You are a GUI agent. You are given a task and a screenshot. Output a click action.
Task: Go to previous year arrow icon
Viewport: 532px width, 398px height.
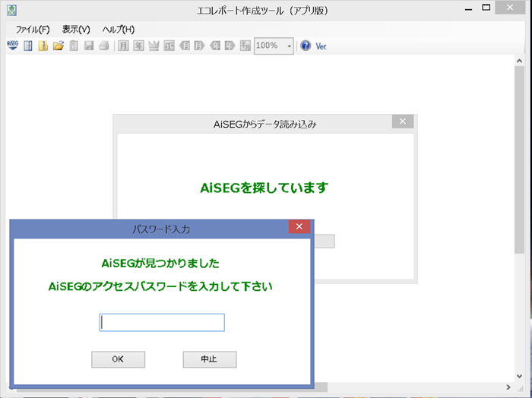tap(215, 46)
